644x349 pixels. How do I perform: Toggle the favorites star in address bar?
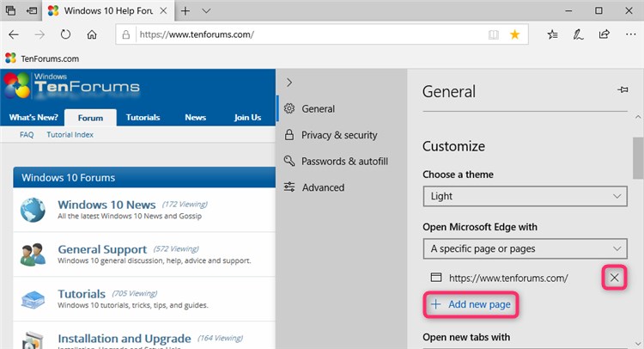pos(514,34)
